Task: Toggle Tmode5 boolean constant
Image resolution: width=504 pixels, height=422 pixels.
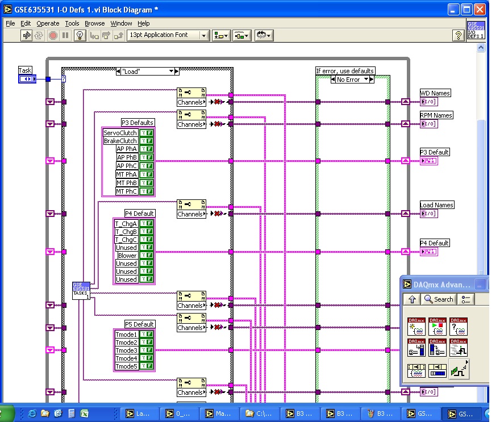Action: tap(147, 366)
